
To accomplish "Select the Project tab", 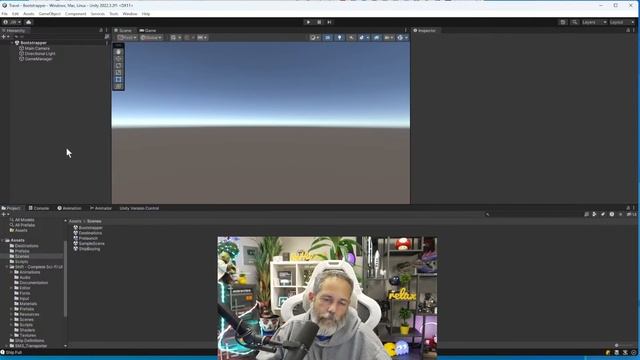I will pos(11,208).
